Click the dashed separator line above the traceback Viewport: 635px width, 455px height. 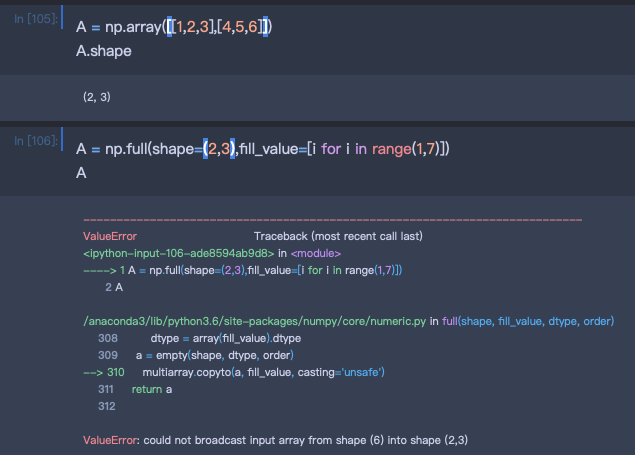[332, 219]
